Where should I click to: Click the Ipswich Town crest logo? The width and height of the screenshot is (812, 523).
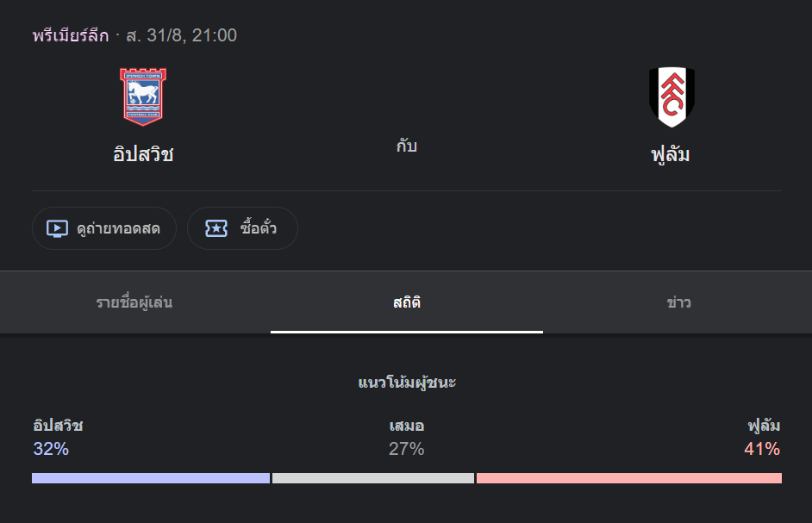point(143,97)
